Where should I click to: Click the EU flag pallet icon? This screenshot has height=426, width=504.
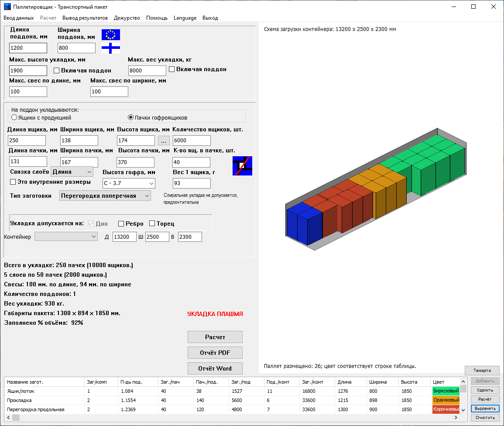[x=110, y=35]
